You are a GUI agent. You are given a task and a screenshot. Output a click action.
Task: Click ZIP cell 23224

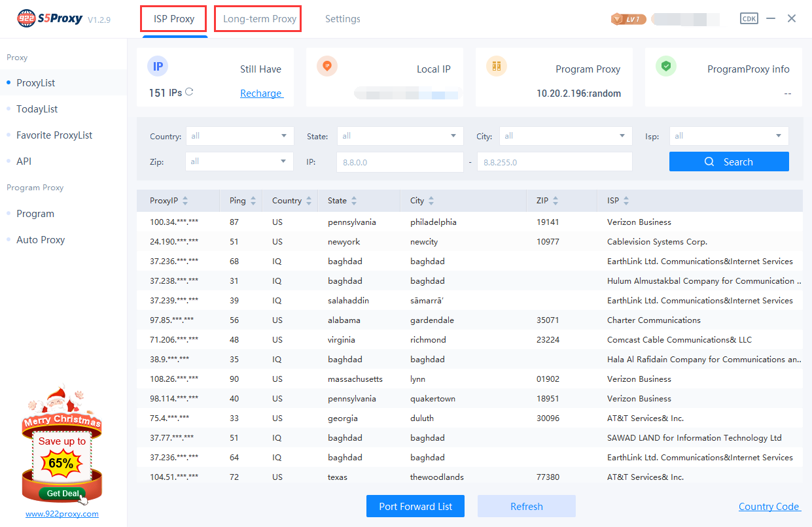548,340
